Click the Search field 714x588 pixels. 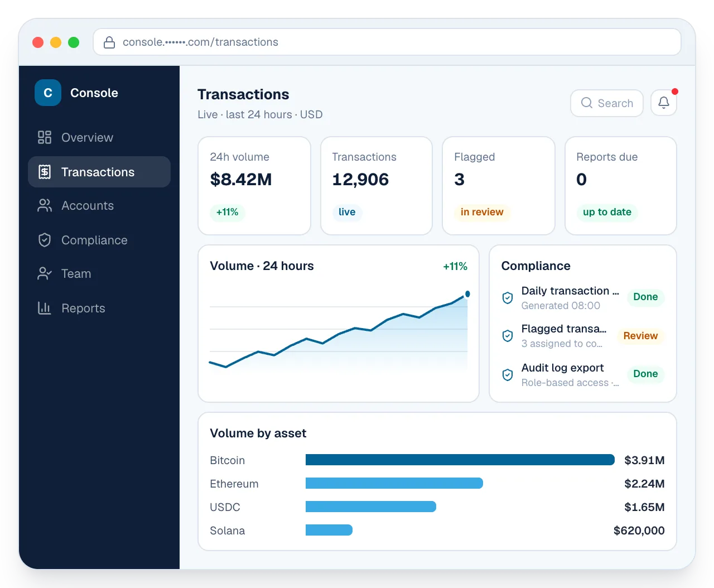click(x=607, y=103)
